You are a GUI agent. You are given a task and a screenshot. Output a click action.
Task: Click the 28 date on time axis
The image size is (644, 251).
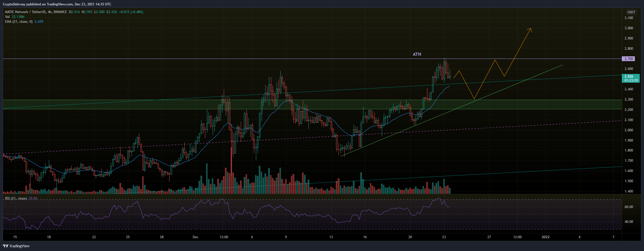tap(161, 237)
